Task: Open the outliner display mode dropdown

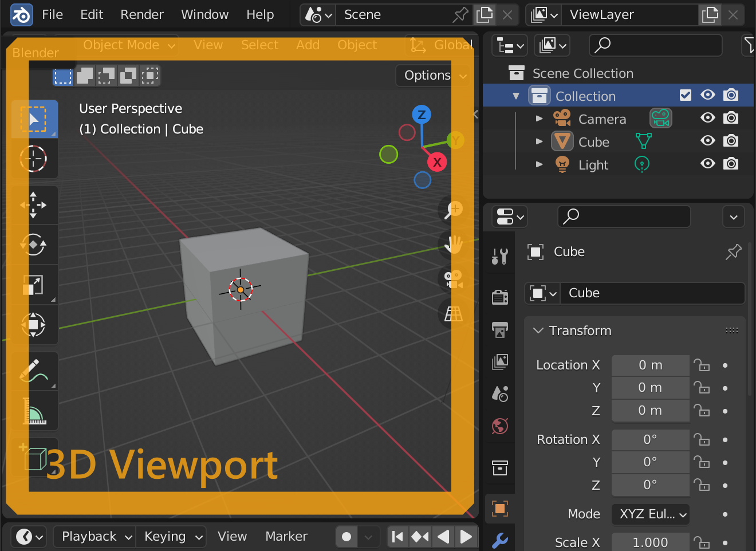Action: coord(510,45)
